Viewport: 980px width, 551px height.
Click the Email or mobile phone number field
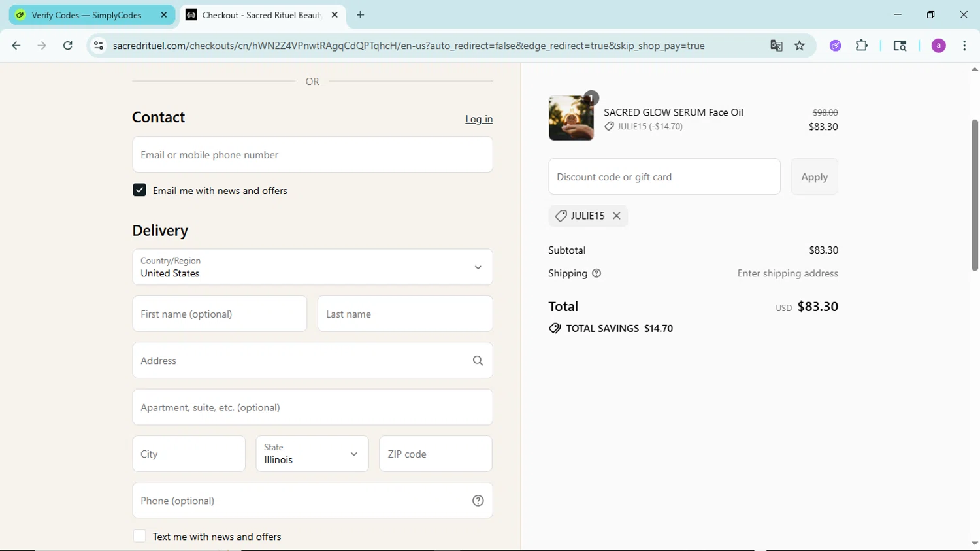tap(312, 154)
